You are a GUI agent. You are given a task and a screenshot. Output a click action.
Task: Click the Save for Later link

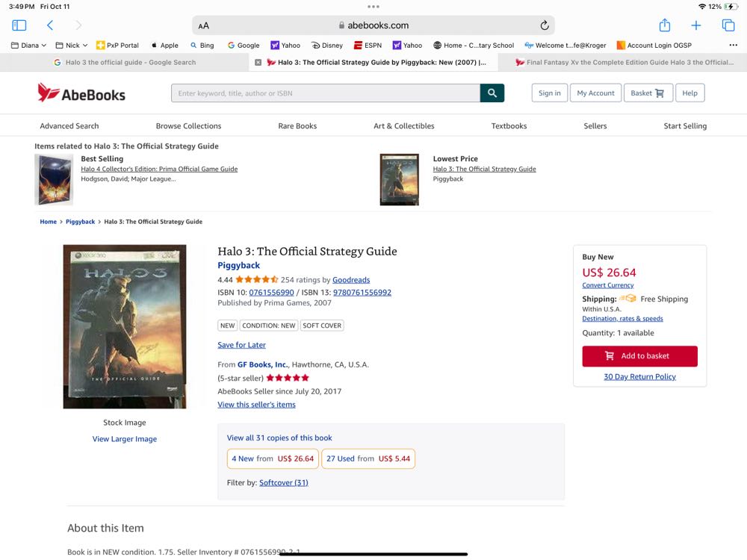(241, 345)
